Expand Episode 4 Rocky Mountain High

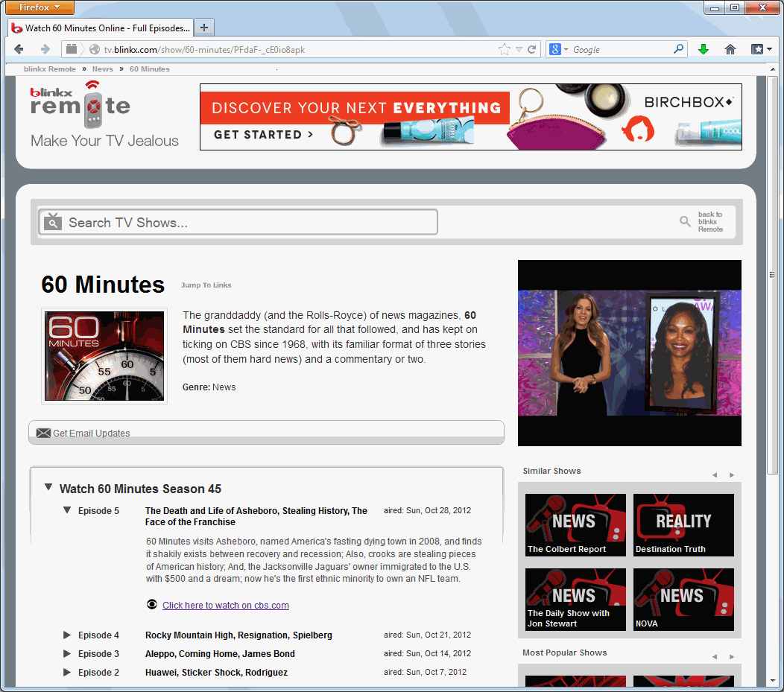click(67, 635)
